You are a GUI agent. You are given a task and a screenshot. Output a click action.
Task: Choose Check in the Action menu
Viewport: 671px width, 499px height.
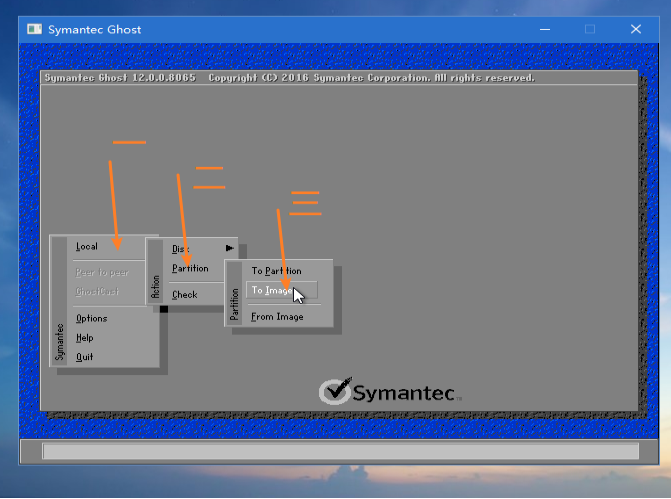184,295
